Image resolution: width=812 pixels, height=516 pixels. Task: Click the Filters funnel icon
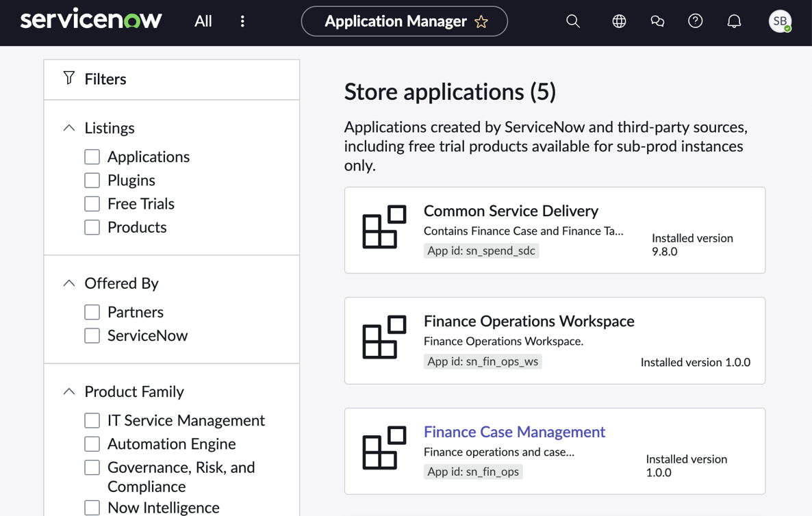coord(69,78)
